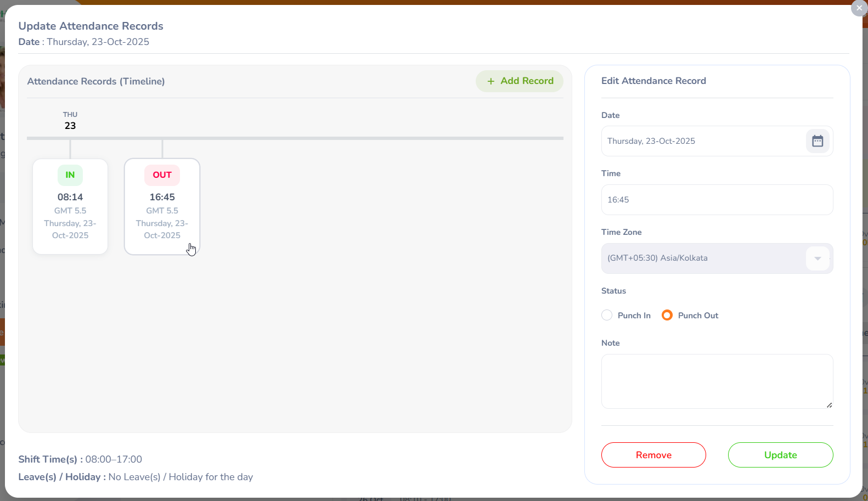This screenshot has height=501, width=868.
Task: Click inside the Note text area
Action: (717, 381)
